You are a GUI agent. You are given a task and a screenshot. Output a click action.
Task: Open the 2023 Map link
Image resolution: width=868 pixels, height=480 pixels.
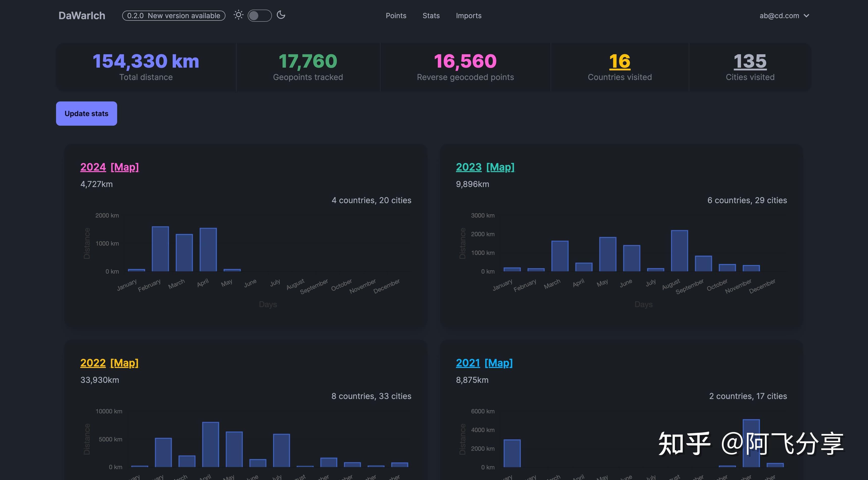(x=500, y=167)
